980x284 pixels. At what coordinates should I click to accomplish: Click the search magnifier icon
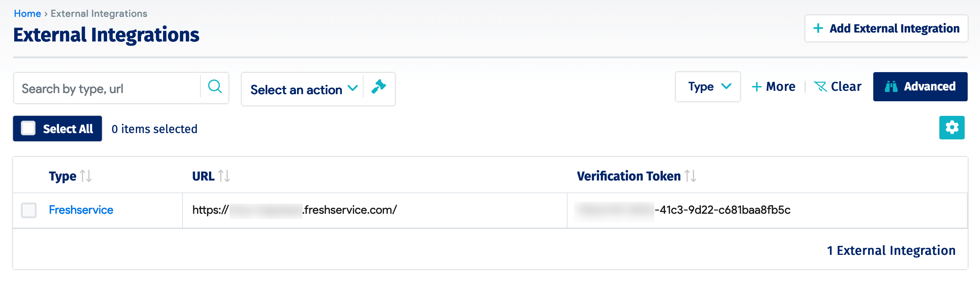[x=215, y=87]
